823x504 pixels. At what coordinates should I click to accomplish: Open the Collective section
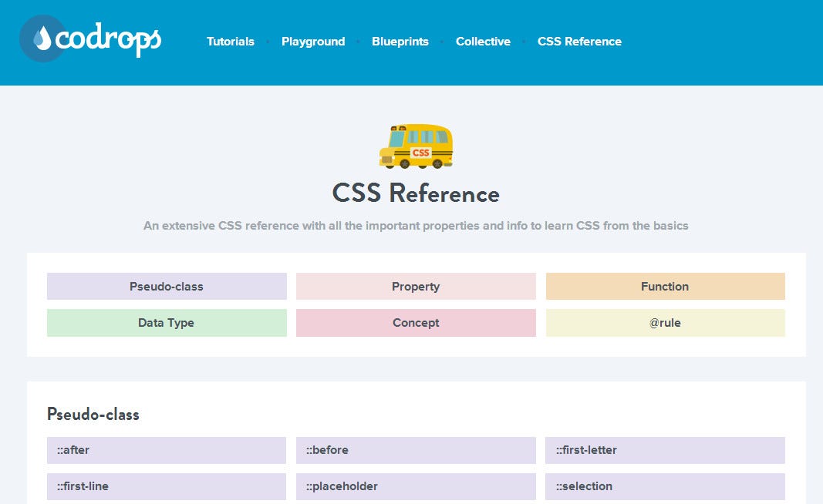pyautogui.click(x=484, y=42)
